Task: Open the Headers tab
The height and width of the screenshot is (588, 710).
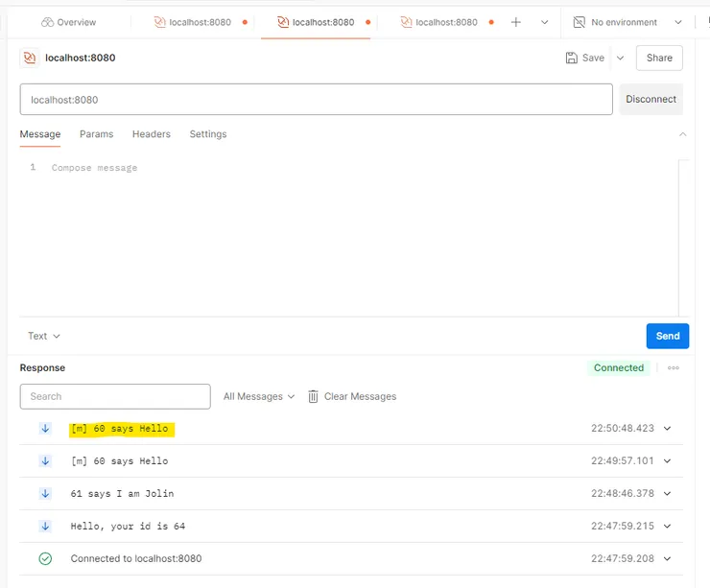Action: (x=152, y=134)
